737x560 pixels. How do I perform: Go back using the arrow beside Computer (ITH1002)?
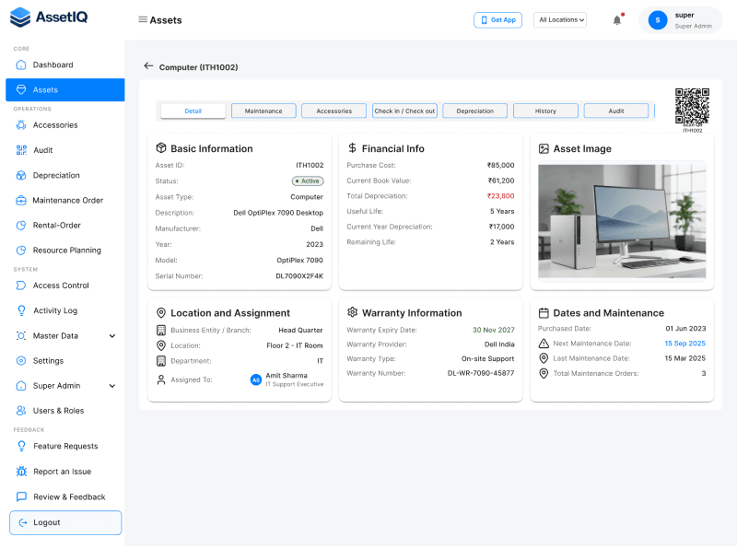pos(148,66)
